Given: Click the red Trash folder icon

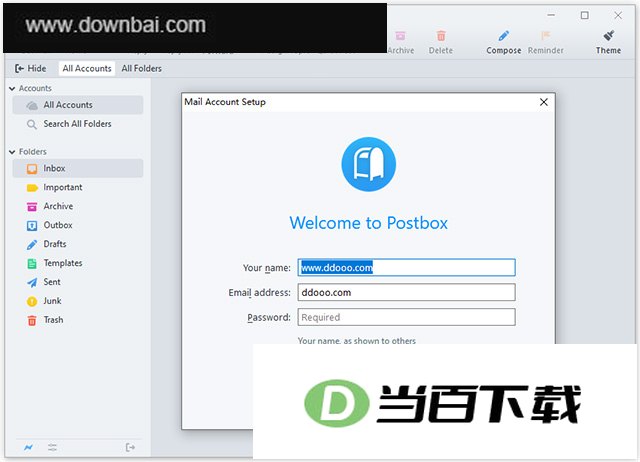Looking at the screenshot, I should pos(32,320).
